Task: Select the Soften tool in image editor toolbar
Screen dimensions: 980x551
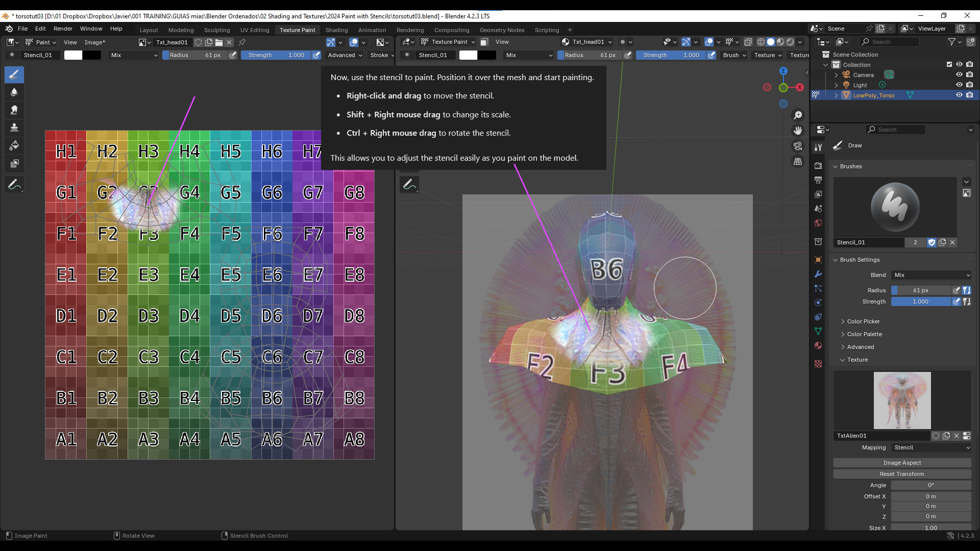Action: pos(14,92)
